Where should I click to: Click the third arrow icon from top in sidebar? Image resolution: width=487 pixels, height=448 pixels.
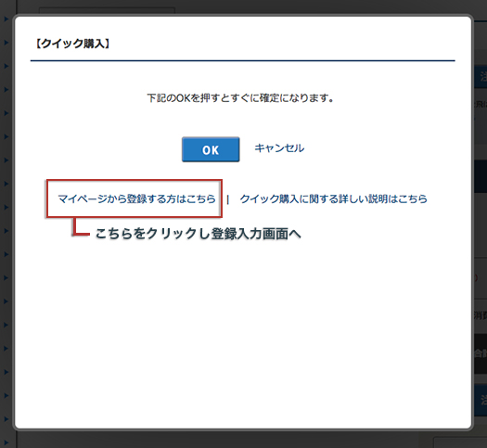(x=6, y=66)
